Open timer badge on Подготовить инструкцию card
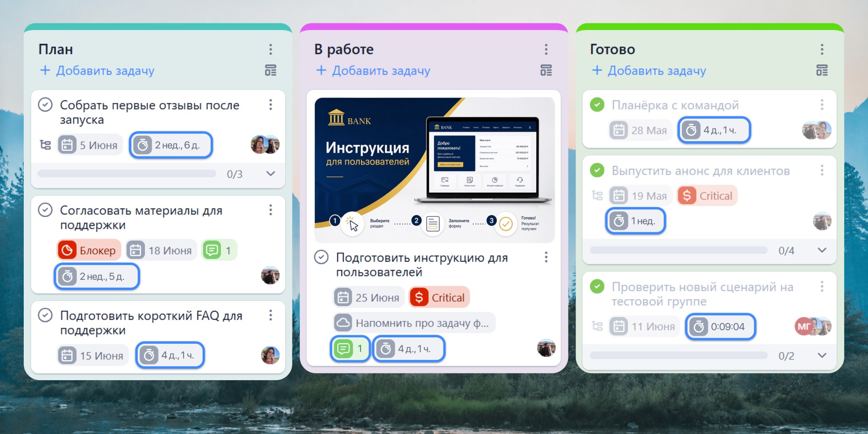Screen dimensions: 868x434 (409, 349)
